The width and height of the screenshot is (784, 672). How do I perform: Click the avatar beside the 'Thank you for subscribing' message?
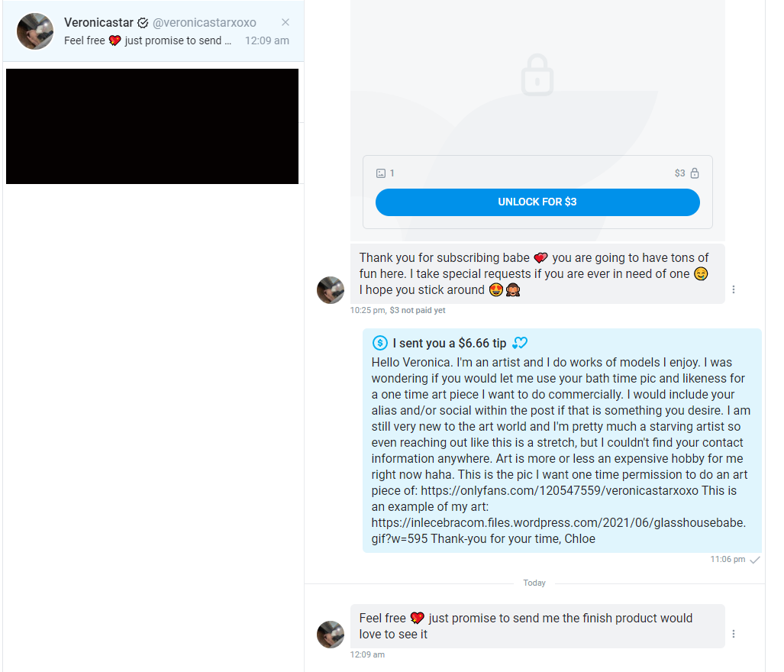coord(331,290)
